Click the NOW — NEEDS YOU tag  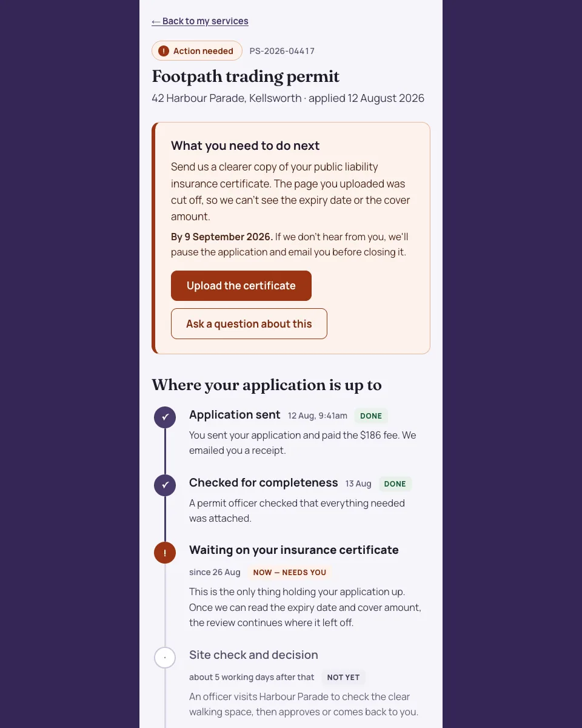[x=290, y=573]
